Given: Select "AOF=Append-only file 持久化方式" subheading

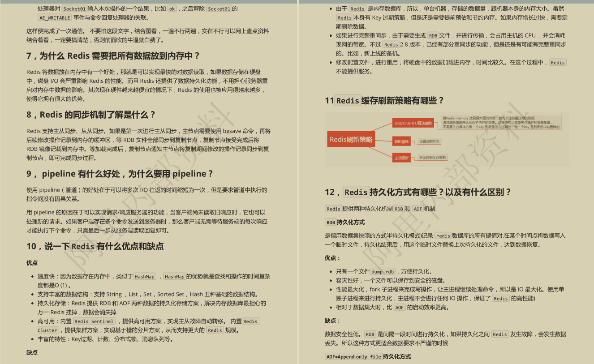Looking at the screenshot, I should (x=368, y=356).
